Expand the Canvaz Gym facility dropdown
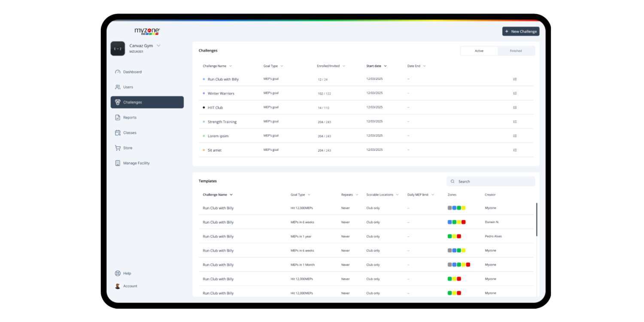 (158, 46)
